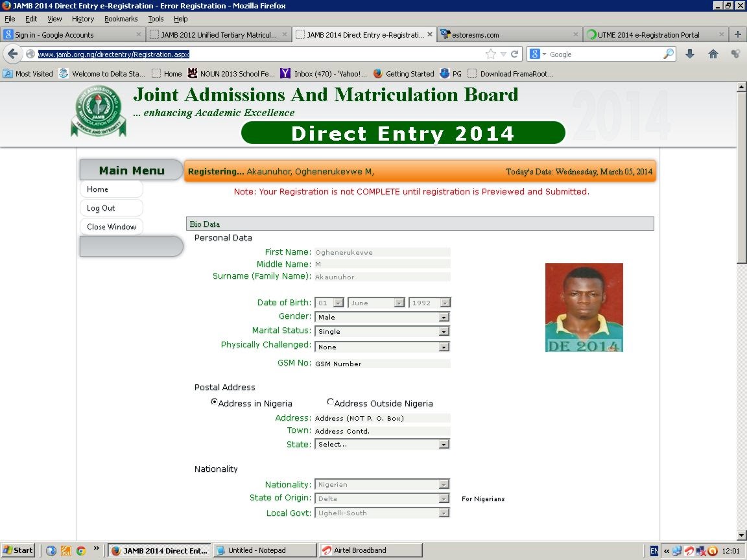Open the Nationality dropdown
Screen dimensions: 747x560
[382, 484]
